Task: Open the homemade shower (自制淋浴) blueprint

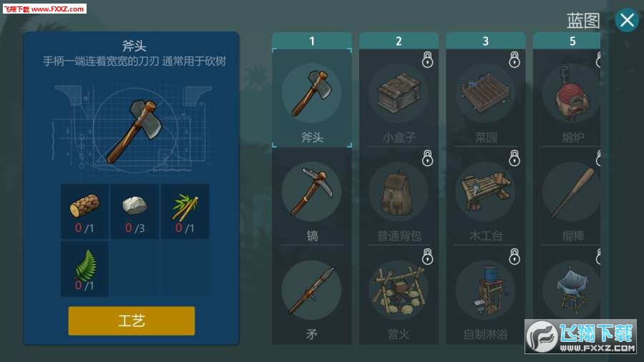Action: click(x=485, y=295)
